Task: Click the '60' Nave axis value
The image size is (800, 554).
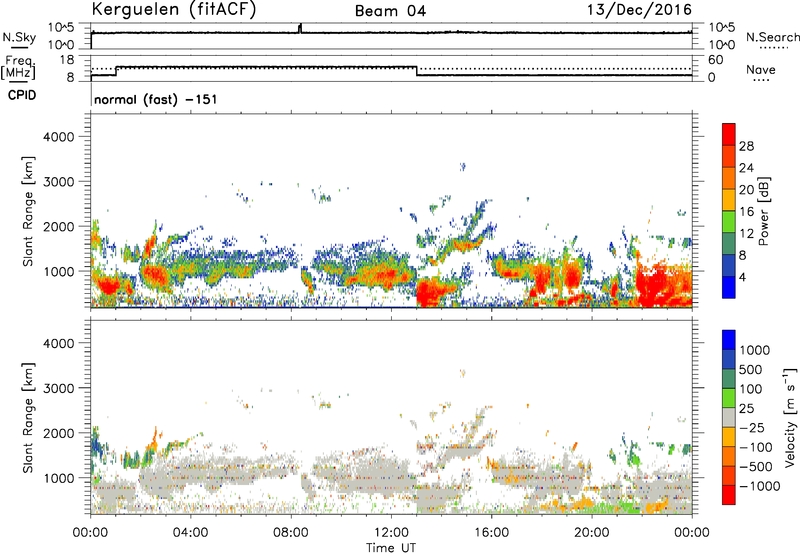Action: [715, 60]
